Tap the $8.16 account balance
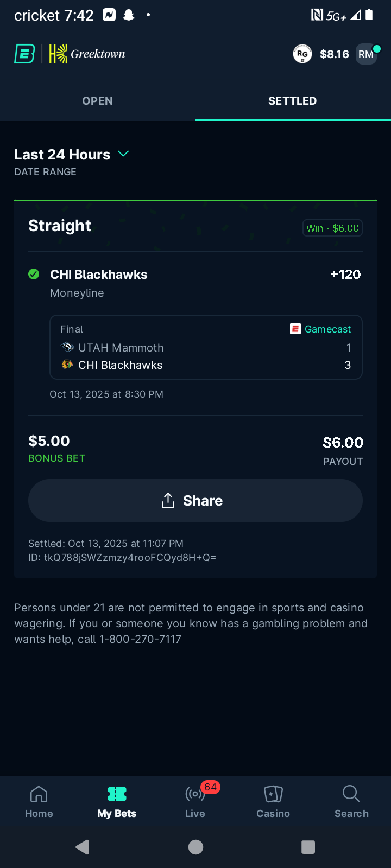This screenshot has height=868, width=391. pos(335,54)
